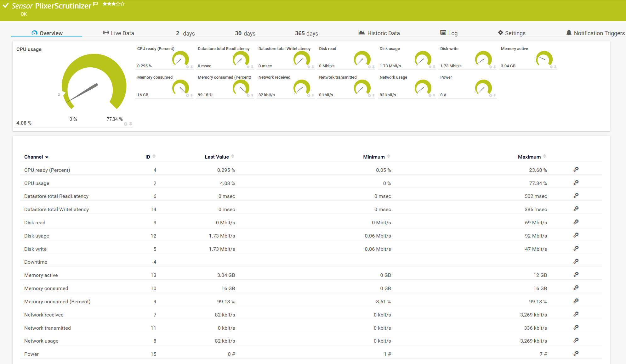Sort table by Channel column arrow
The height and width of the screenshot is (364, 626).
click(x=47, y=157)
